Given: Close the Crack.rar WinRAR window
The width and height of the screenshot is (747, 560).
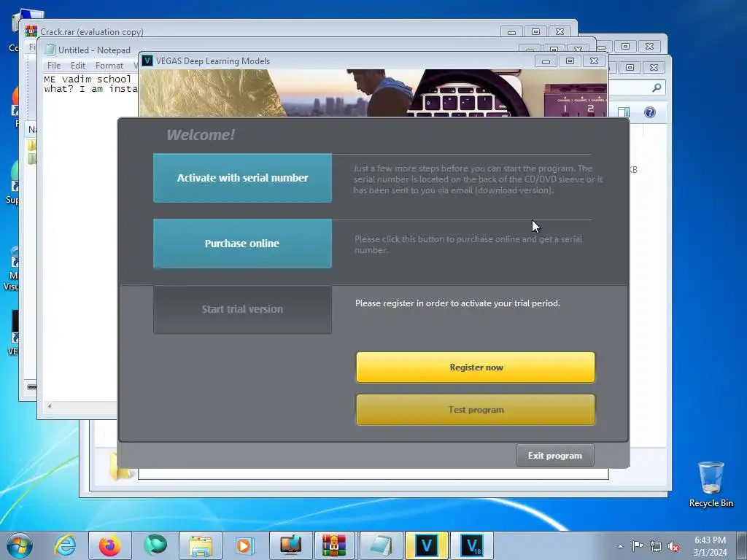Looking at the screenshot, I should tap(560, 32).
